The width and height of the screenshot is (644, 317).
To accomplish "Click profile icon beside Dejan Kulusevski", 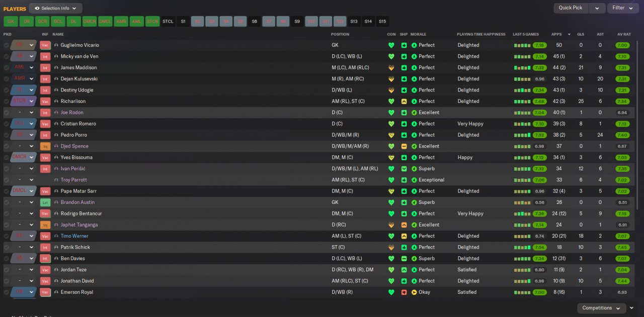I will pos(56,79).
